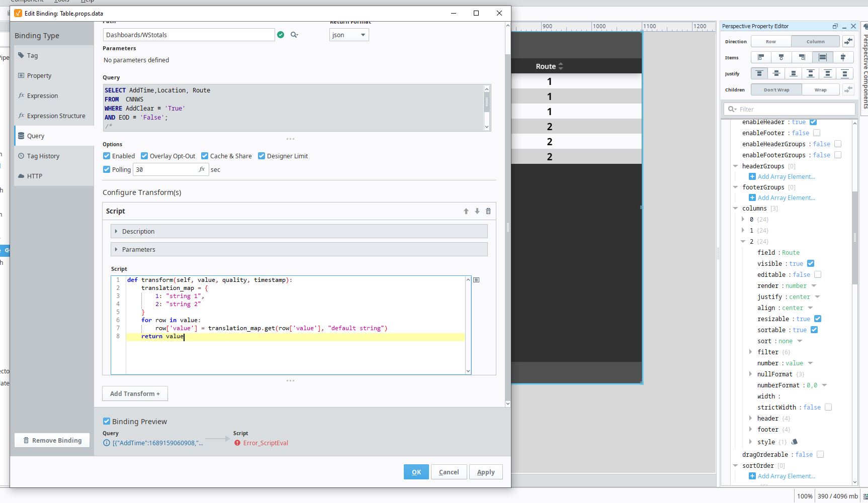Toggle the Polling checkbox
The height and width of the screenshot is (503, 868).
[107, 169]
